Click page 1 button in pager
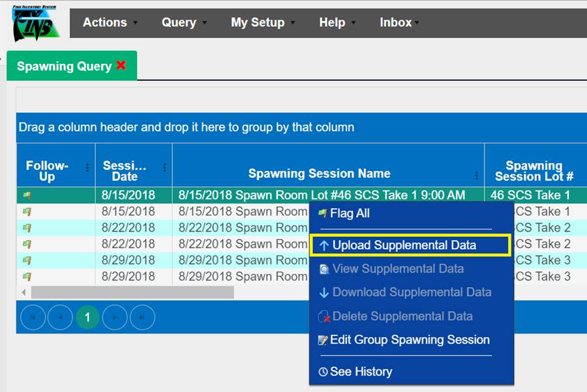Viewport: 587px width, 392px height. pyautogui.click(x=87, y=318)
